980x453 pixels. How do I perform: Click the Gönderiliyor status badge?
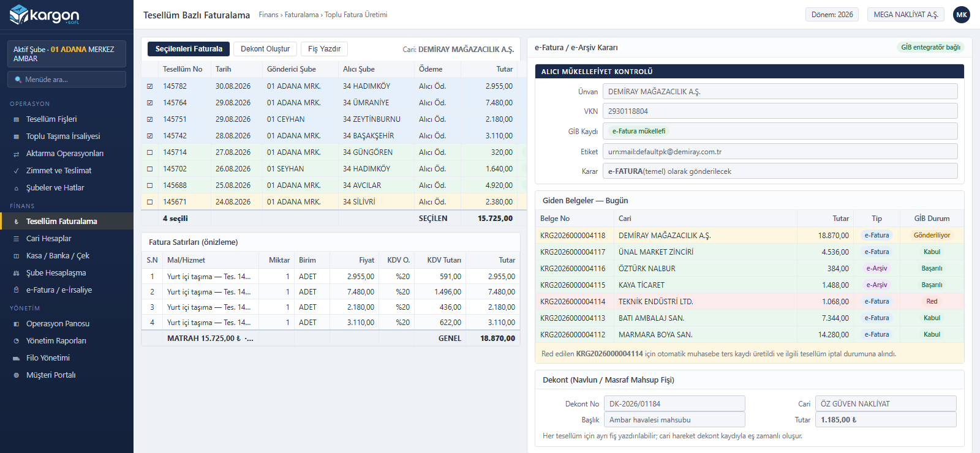point(932,236)
